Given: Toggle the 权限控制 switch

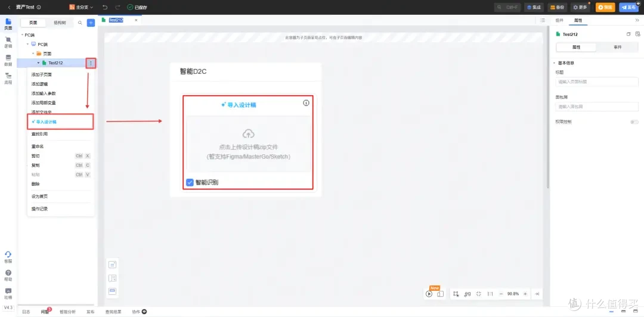Looking at the screenshot, I should click(x=634, y=122).
